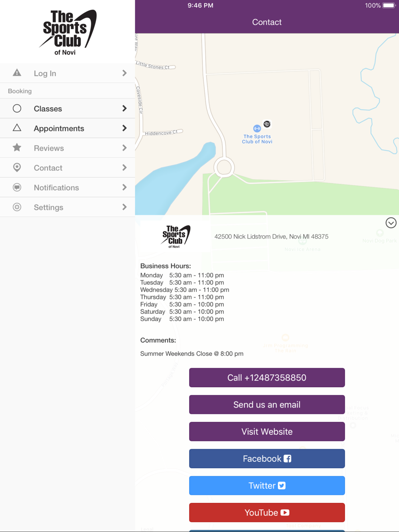Screen dimensions: 399x532
Task: Tap the Booking section header
Action: (x=20, y=91)
